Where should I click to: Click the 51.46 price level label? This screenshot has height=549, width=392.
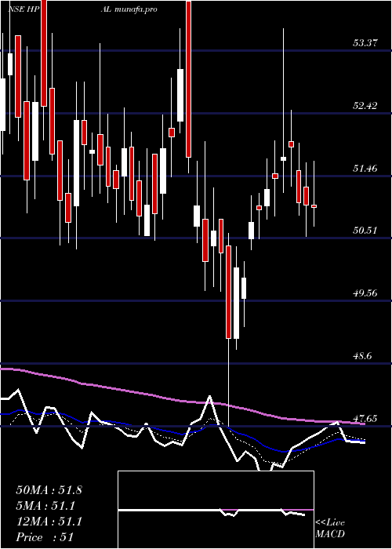click(x=365, y=169)
